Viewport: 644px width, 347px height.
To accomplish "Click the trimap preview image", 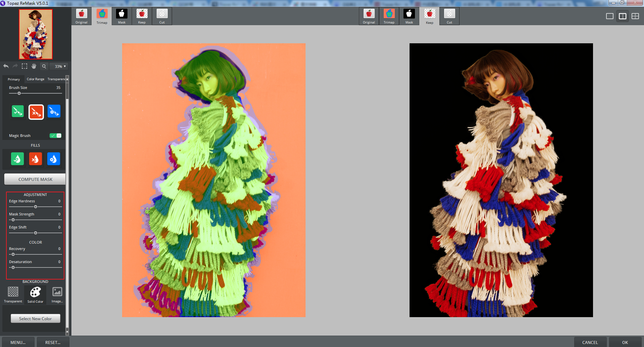I will click(214, 180).
